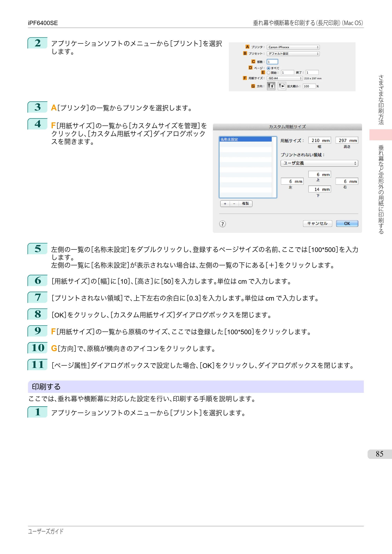
Task: Click キャンセル button in custom paper dialog
Action: (317, 223)
